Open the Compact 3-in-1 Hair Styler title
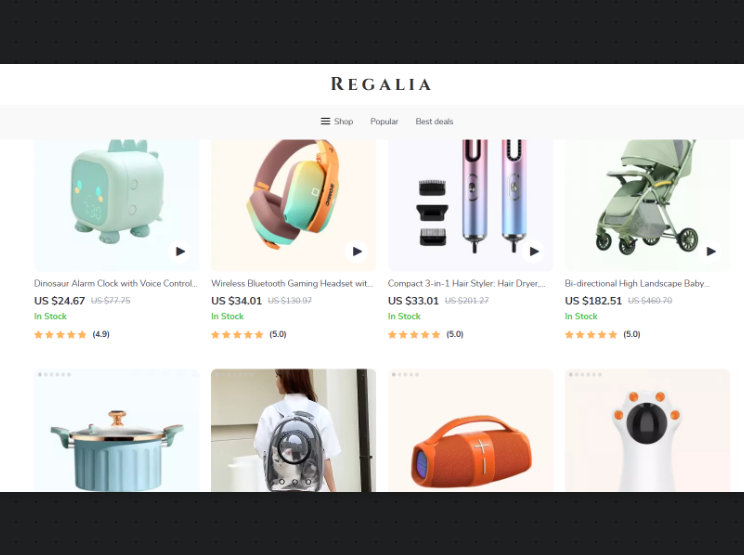Image resolution: width=744 pixels, height=555 pixels. pos(467,283)
